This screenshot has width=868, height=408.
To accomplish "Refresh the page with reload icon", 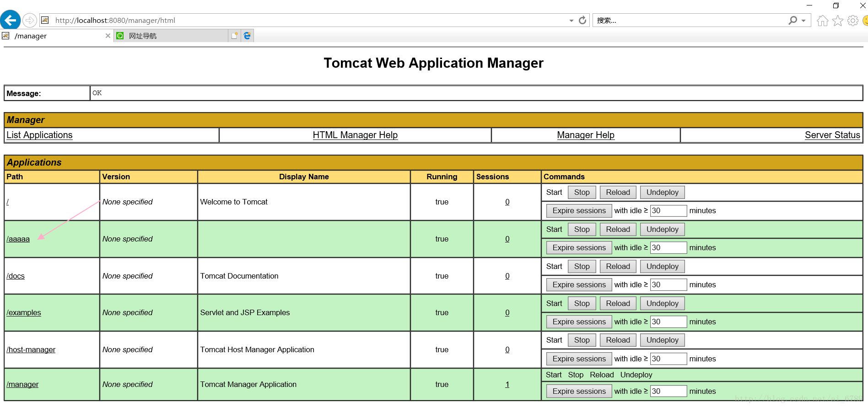I will (x=582, y=20).
